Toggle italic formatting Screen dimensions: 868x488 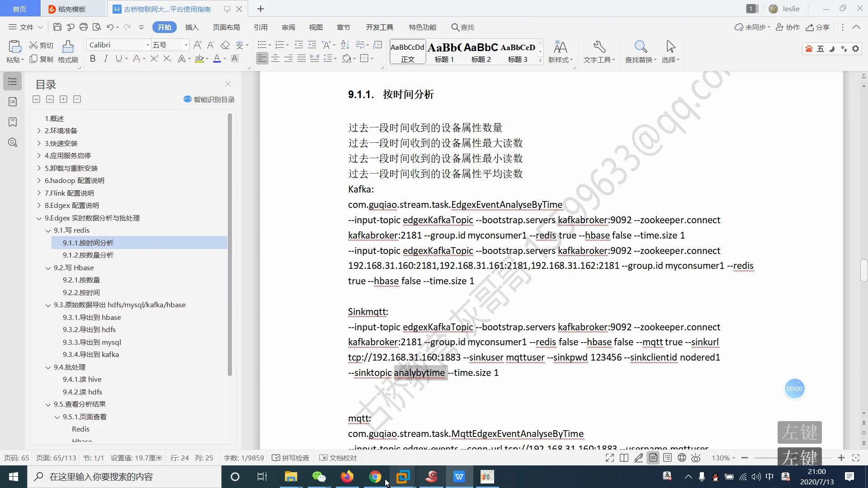pos(105,58)
